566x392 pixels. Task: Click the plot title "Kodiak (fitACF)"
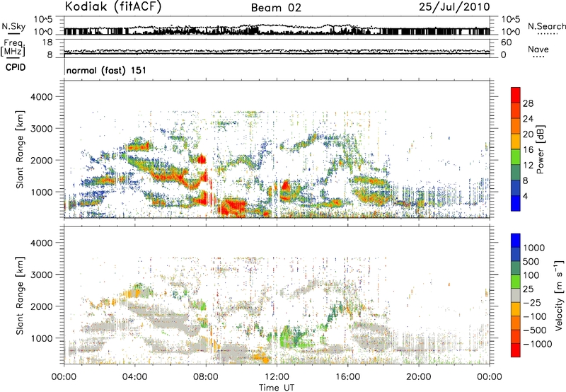pos(113,6)
